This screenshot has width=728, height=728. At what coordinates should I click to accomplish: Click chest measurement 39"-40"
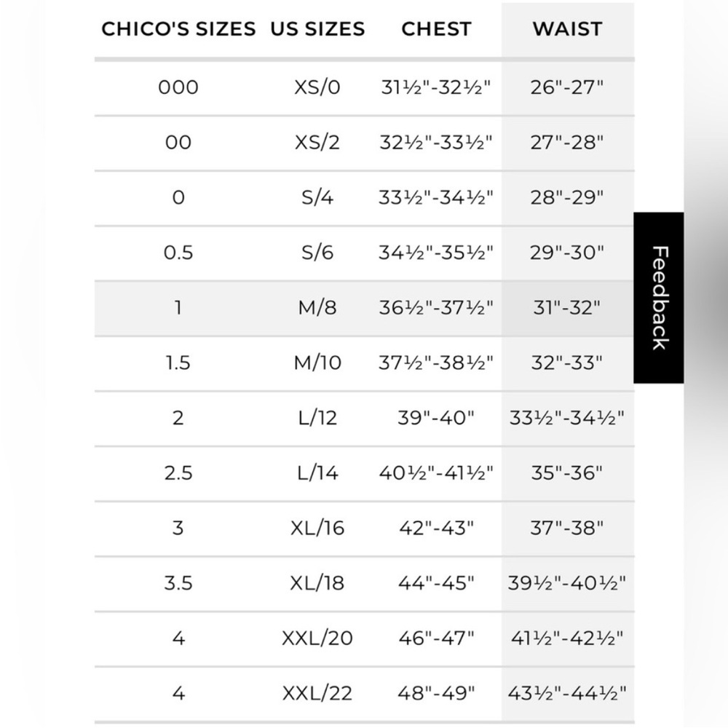tap(436, 418)
